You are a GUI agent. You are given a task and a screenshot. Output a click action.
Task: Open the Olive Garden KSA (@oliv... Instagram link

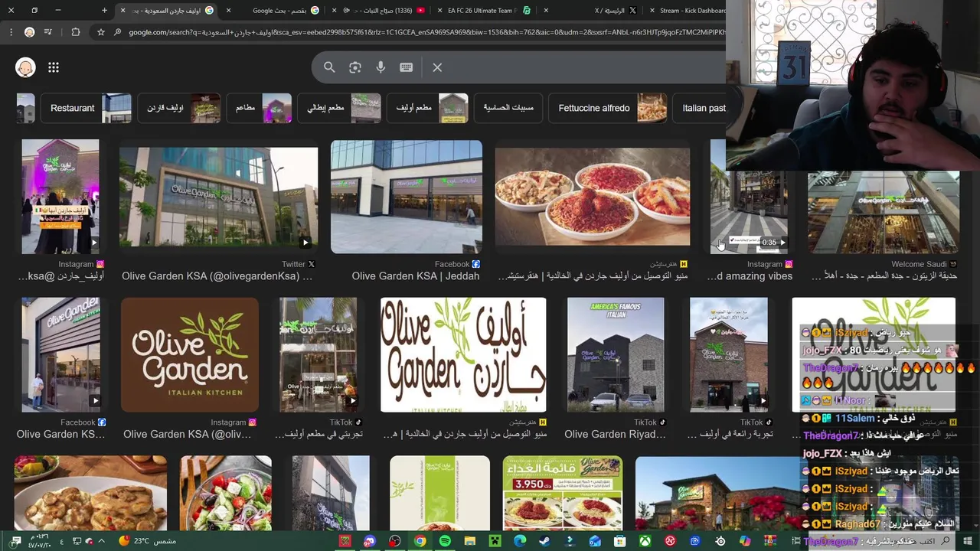[x=187, y=435]
